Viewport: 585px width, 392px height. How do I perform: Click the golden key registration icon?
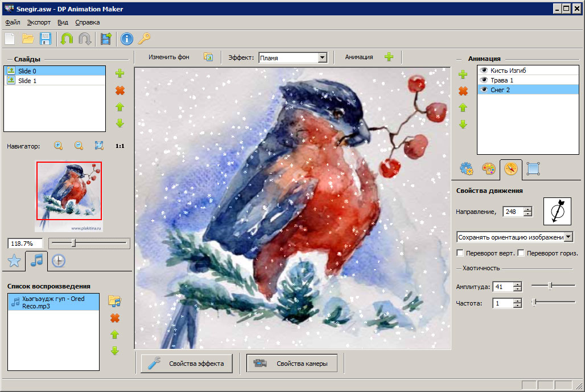pyautogui.click(x=145, y=38)
